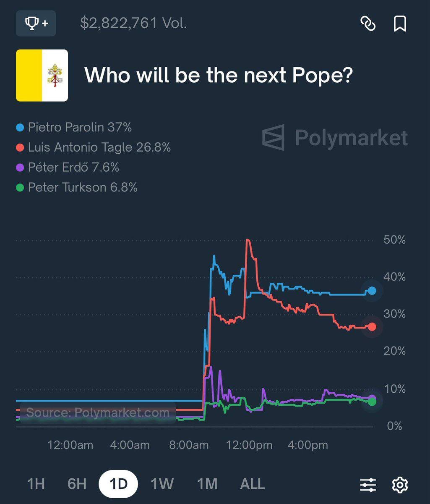Click the Polymarket logo watermark
The image size is (430, 504).
[x=335, y=137]
